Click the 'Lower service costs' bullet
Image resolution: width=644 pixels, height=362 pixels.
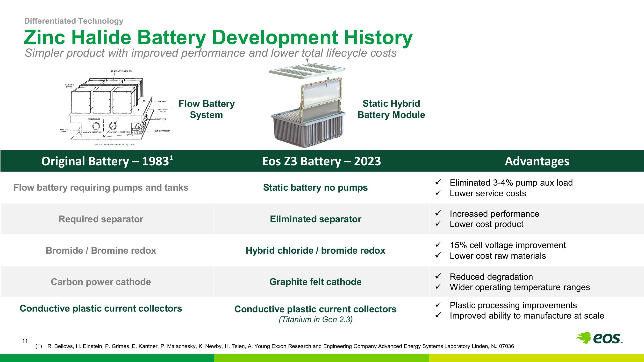488,193
